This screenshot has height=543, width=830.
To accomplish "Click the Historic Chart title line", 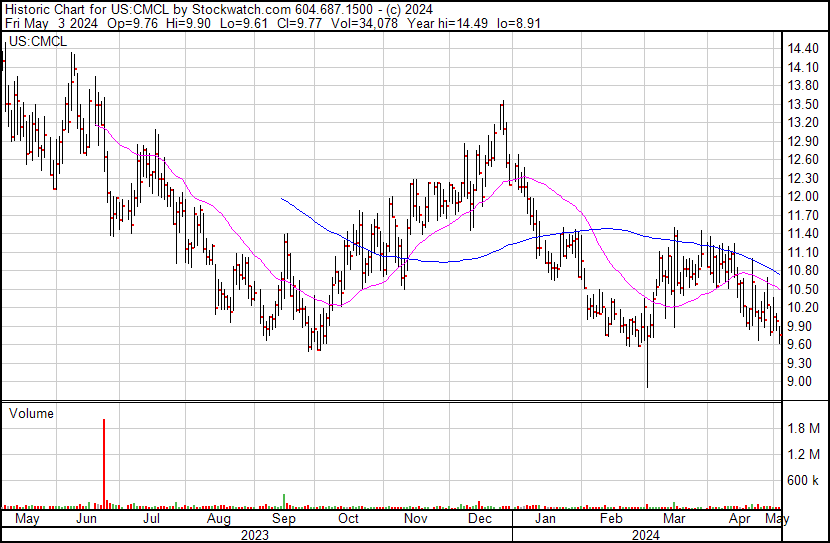I will click(x=219, y=10).
